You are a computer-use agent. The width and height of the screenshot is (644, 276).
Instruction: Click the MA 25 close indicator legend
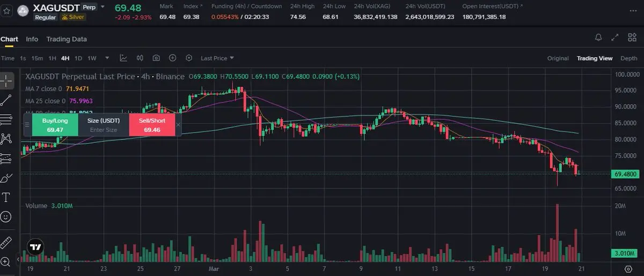(59, 101)
